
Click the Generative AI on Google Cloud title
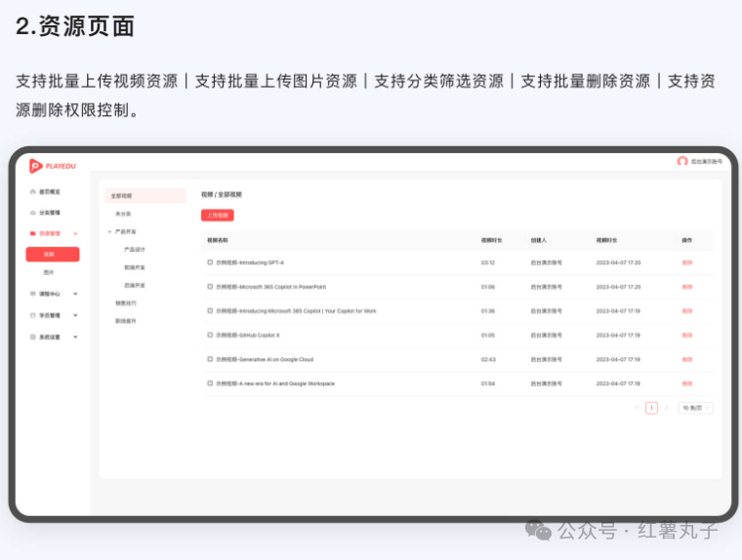(x=265, y=359)
